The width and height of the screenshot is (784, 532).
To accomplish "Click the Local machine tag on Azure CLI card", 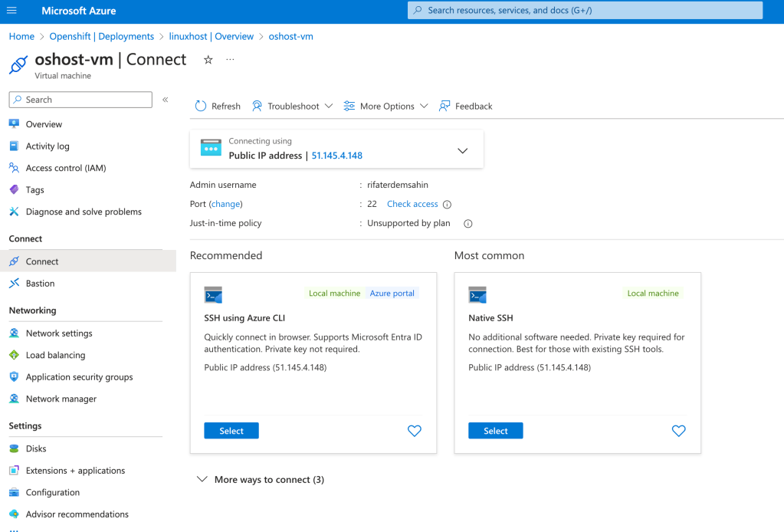I will pos(334,294).
